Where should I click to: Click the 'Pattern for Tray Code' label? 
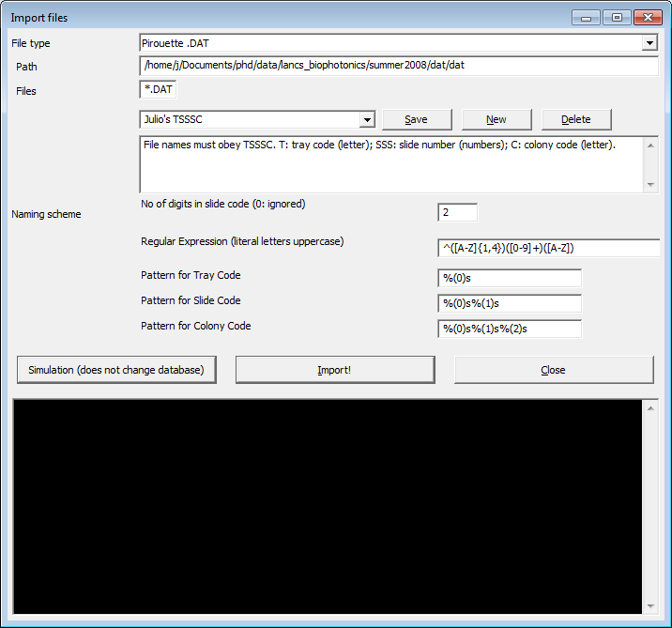[191, 275]
